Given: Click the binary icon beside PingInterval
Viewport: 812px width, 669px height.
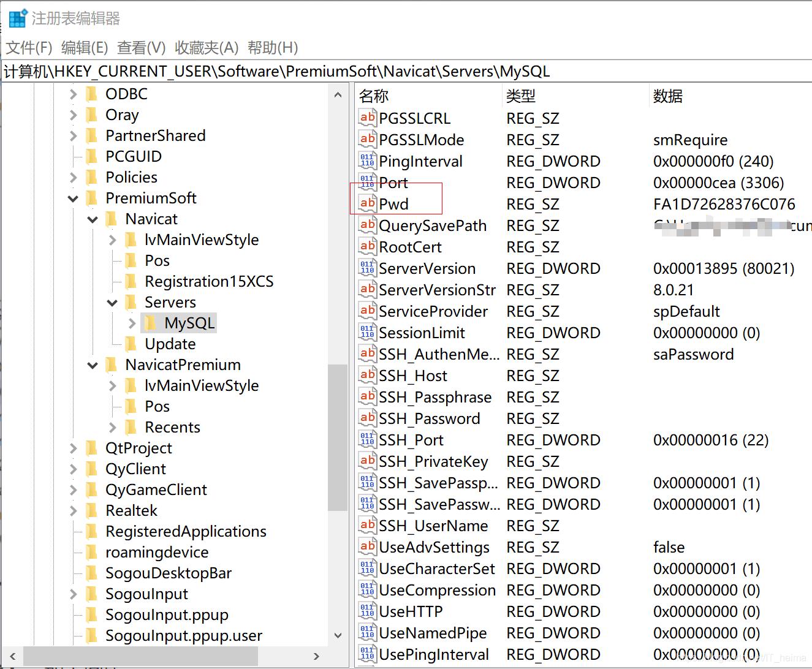Looking at the screenshot, I should click(x=367, y=161).
